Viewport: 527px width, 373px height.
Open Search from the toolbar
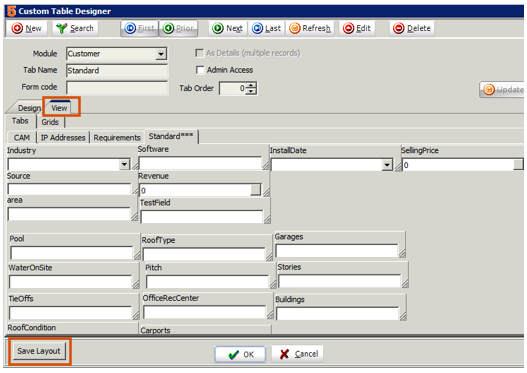coord(75,28)
